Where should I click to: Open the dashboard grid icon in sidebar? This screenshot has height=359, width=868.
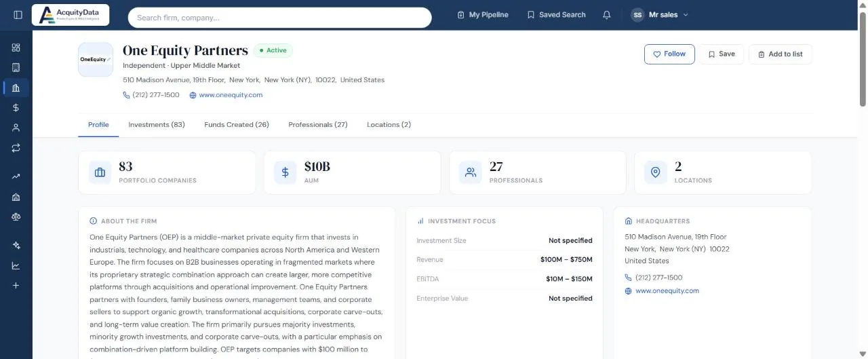[x=16, y=48]
